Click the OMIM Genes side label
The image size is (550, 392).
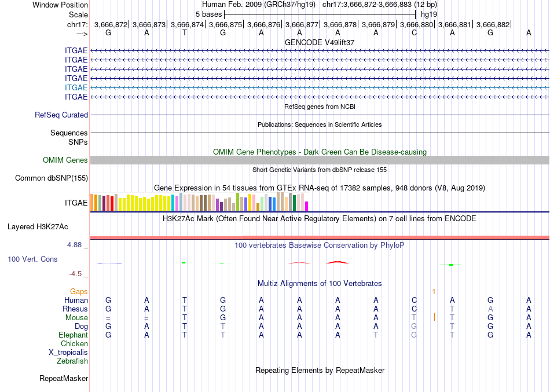(x=65, y=160)
